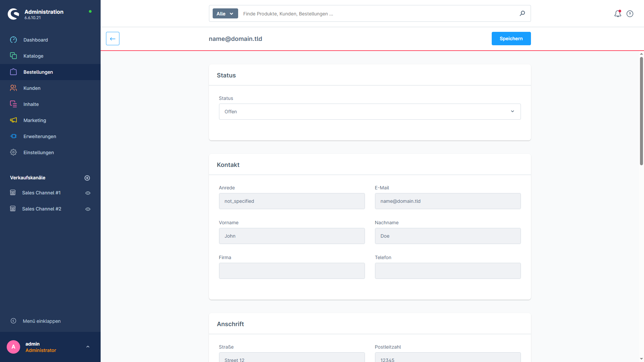Go back using the arrow button
Screen dimensions: 644x362
113,39
